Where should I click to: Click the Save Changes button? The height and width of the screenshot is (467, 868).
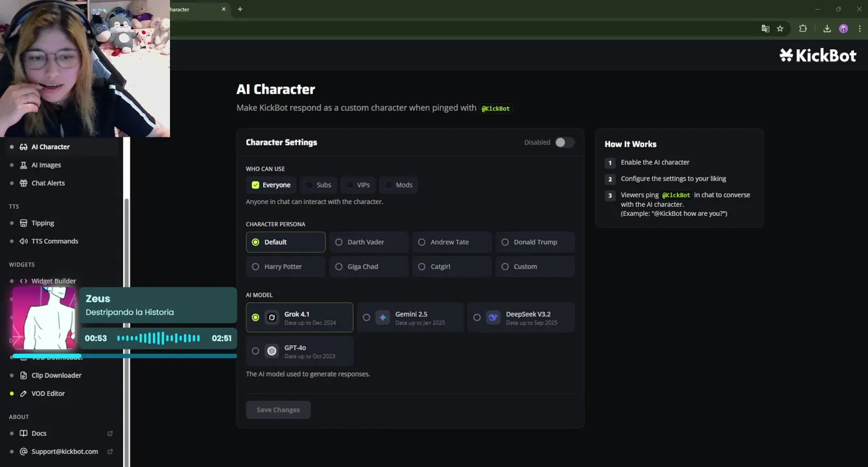(x=278, y=410)
